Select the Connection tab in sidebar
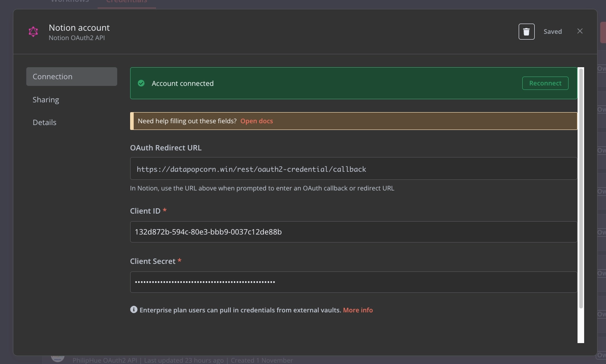 (72, 77)
